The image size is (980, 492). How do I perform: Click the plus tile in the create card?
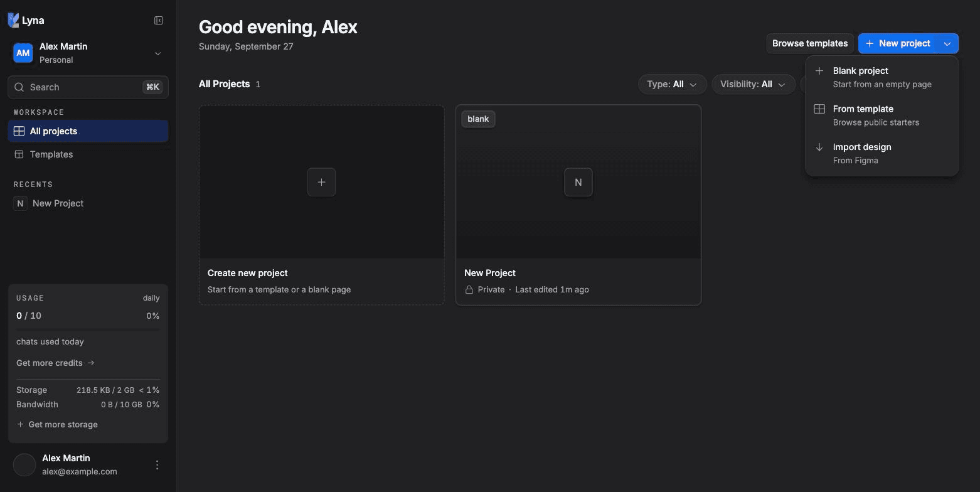[x=321, y=182]
